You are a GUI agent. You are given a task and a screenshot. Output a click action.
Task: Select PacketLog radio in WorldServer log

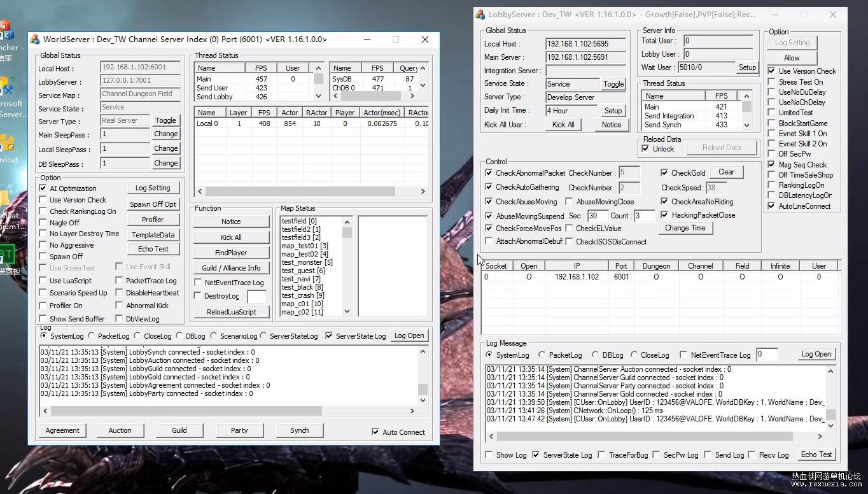tap(91, 336)
